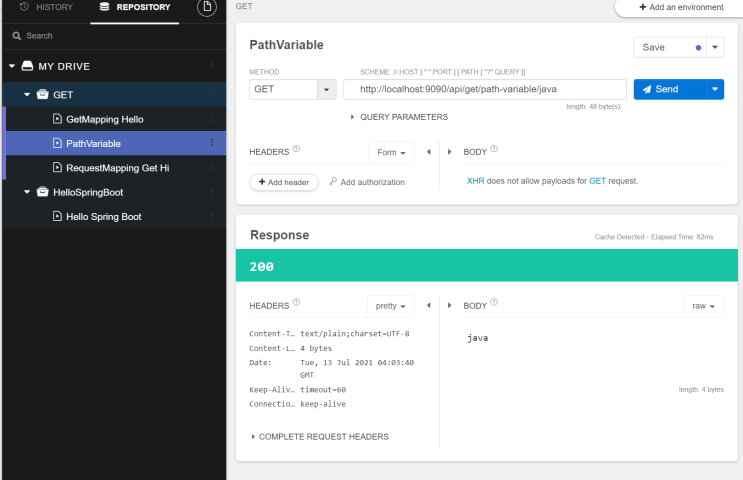
Task: Click Add authorization button
Action: pos(367,182)
